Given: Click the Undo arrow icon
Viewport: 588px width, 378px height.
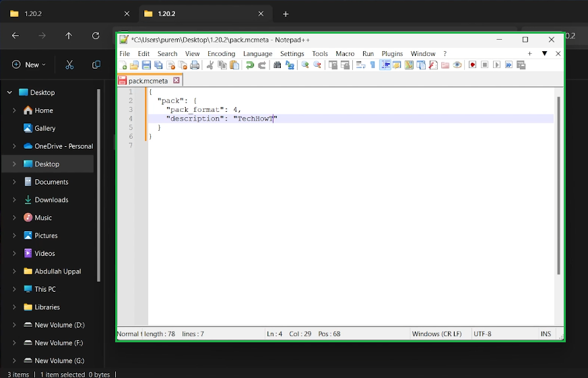Looking at the screenshot, I should pyautogui.click(x=250, y=65).
